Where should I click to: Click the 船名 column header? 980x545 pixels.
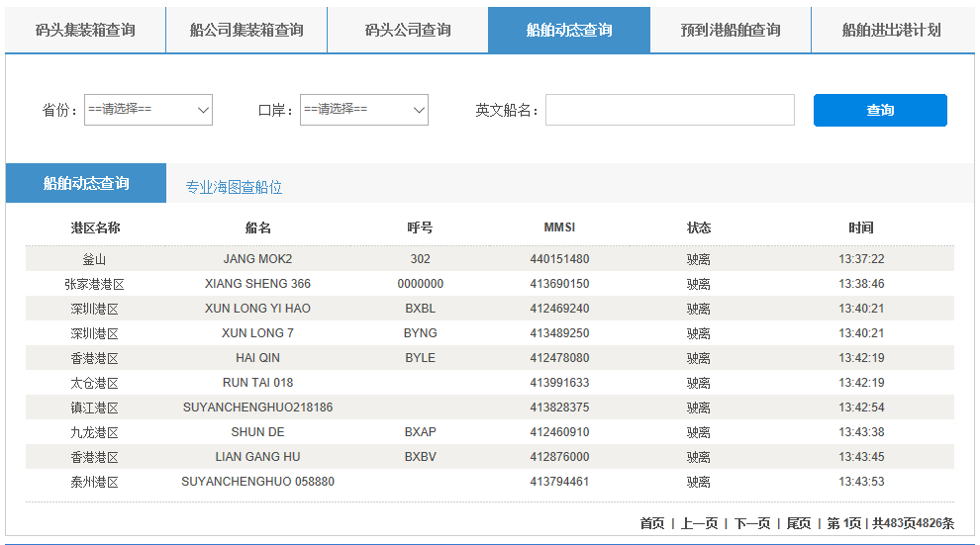pos(257,227)
